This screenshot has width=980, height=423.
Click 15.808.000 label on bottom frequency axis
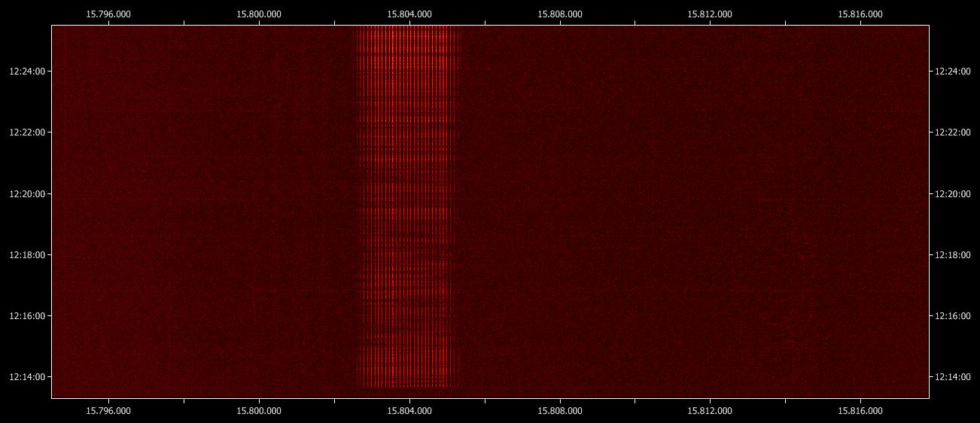point(560,411)
